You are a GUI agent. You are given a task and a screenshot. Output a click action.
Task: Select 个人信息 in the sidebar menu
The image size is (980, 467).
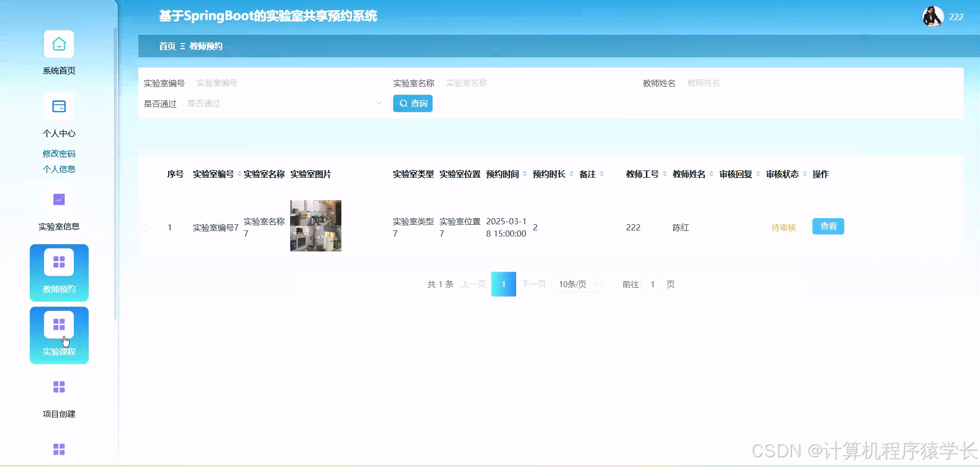click(x=59, y=169)
